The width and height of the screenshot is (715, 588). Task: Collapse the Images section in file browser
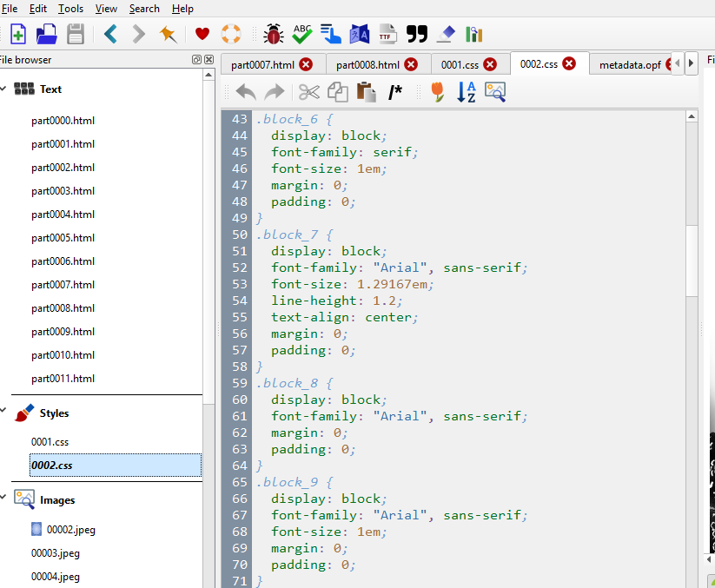[x=3, y=499]
